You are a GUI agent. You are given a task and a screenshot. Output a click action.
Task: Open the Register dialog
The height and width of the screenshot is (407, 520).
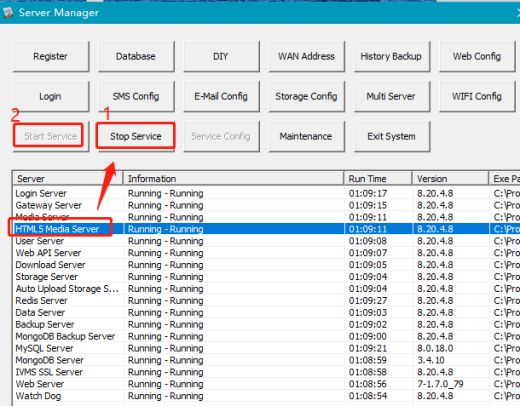click(51, 56)
